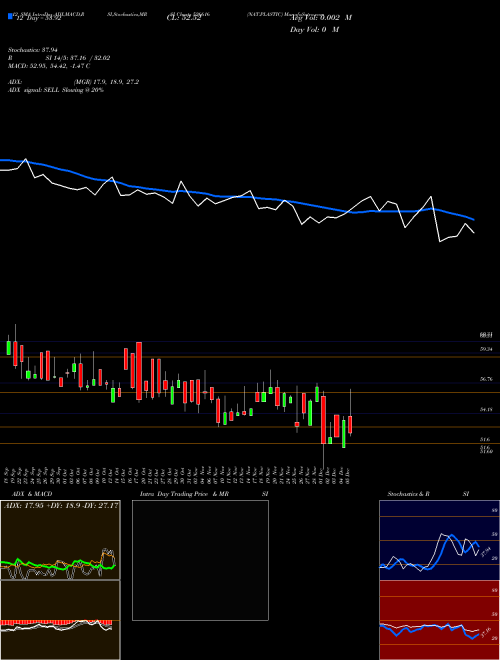Click the 'ADX: 17.95 +DY: 18.9 -DY: 27.17' label
The height and width of the screenshot is (660, 500).
[x=61, y=505]
